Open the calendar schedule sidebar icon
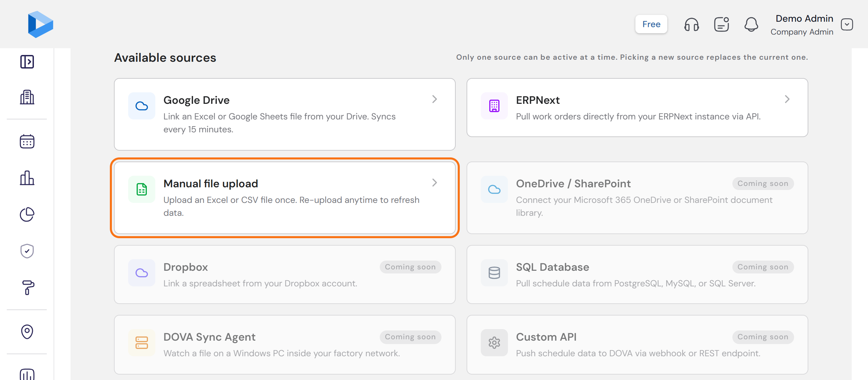Image resolution: width=868 pixels, height=380 pixels. [27, 141]
